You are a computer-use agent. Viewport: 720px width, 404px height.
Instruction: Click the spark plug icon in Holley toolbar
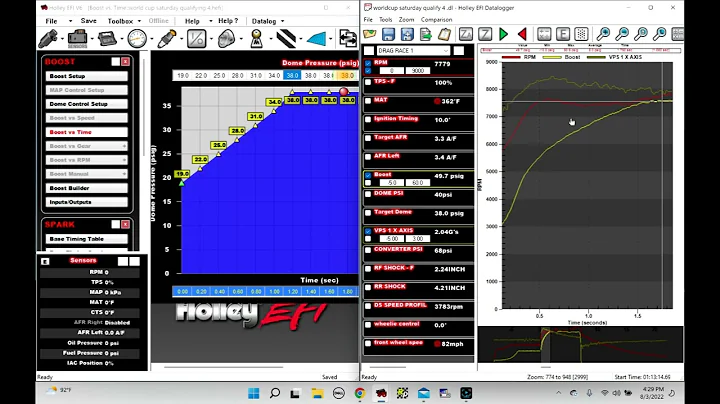pyautogui.click(x=167, y=39)
